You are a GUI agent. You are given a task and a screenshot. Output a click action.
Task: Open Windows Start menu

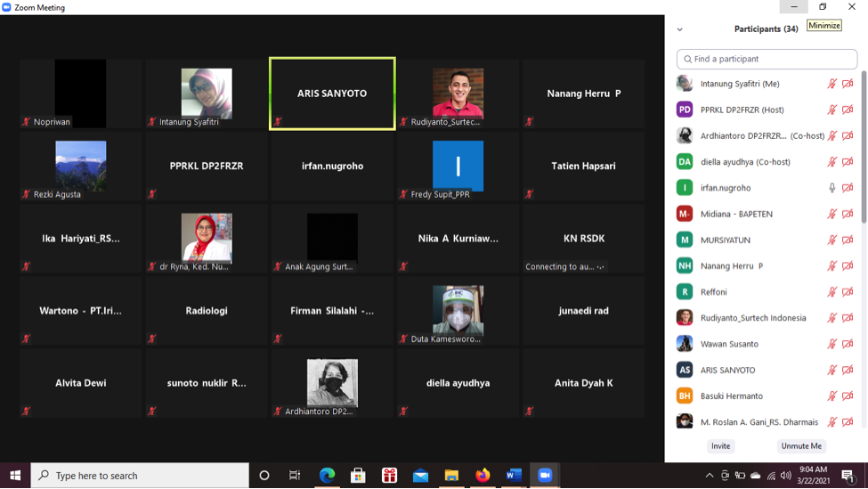click(15, 475)
